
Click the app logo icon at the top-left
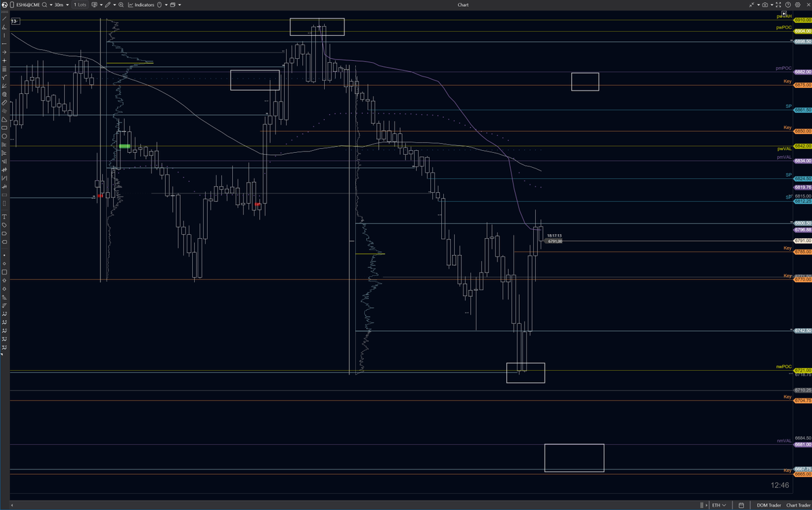[x=5, y=5]
